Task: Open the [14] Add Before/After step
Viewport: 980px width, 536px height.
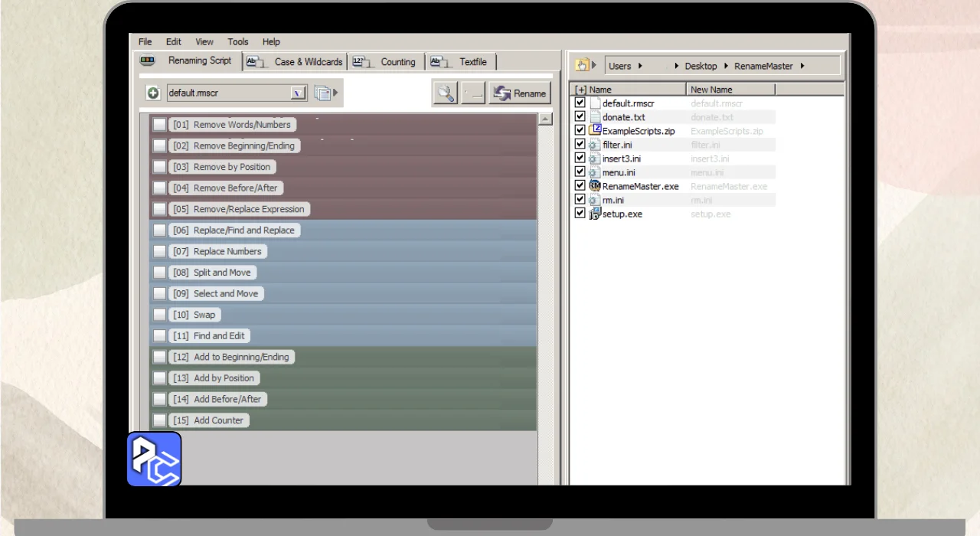Action: tap(217, 399)
